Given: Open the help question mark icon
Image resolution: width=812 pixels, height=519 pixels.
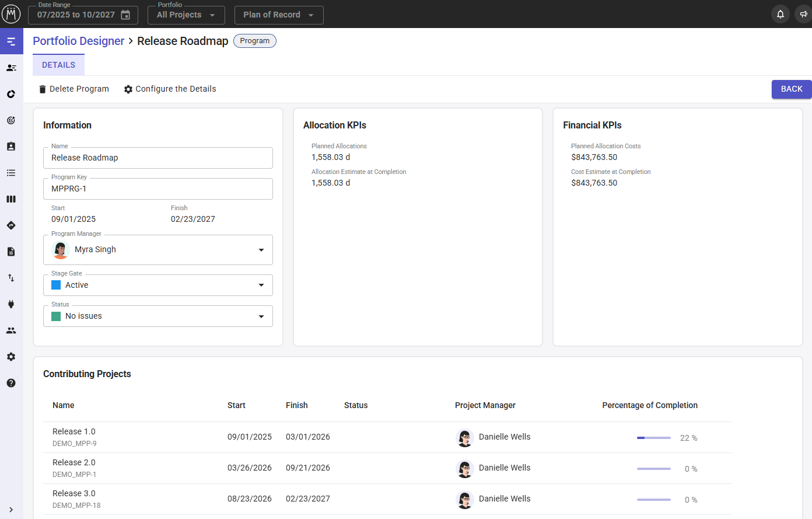Looking at the screenshot, I should (11, 383).
